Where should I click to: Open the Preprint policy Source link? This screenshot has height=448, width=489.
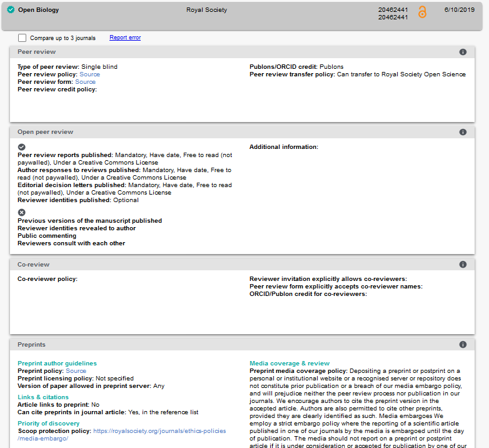click(76, 370)
